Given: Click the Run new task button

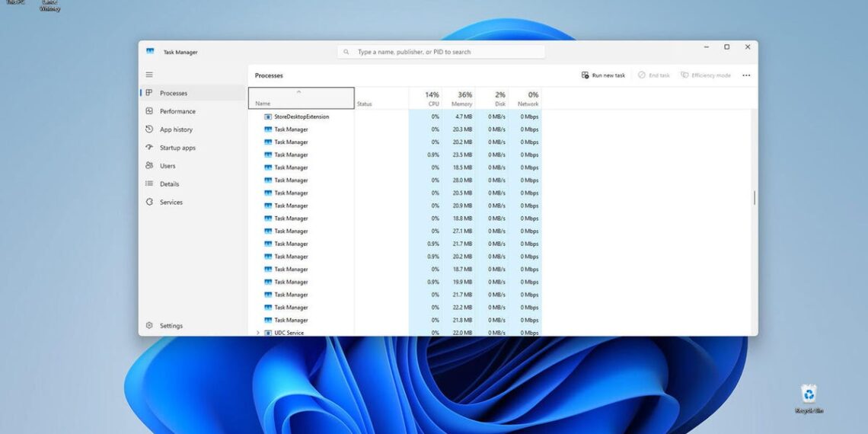Looking at the screenshot, I should click(x=603, y=75).
